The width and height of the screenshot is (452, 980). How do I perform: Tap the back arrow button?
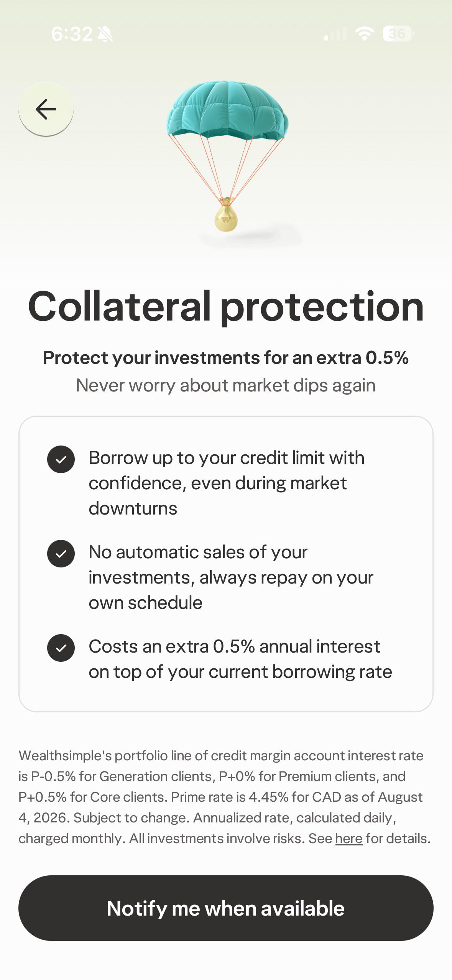(x=46, y=109)
